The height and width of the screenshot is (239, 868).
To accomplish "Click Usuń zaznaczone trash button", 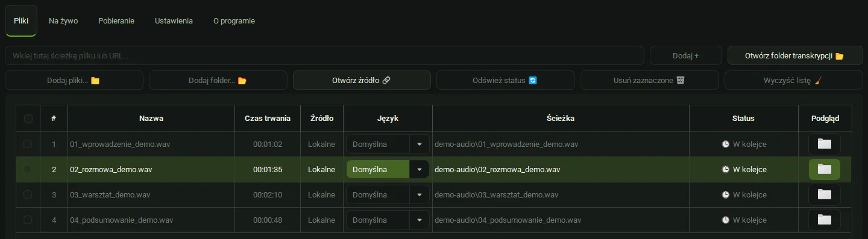I will (x=649, y=80).
